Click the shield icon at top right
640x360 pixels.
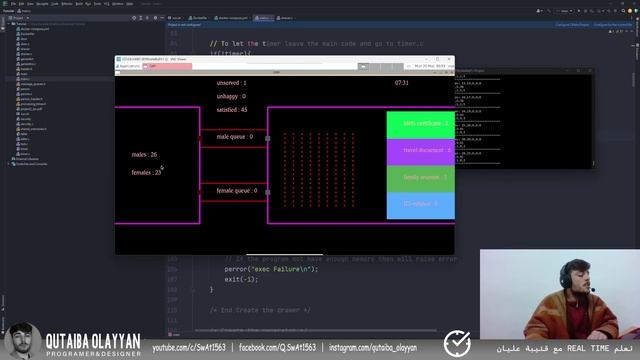point(636,11)
